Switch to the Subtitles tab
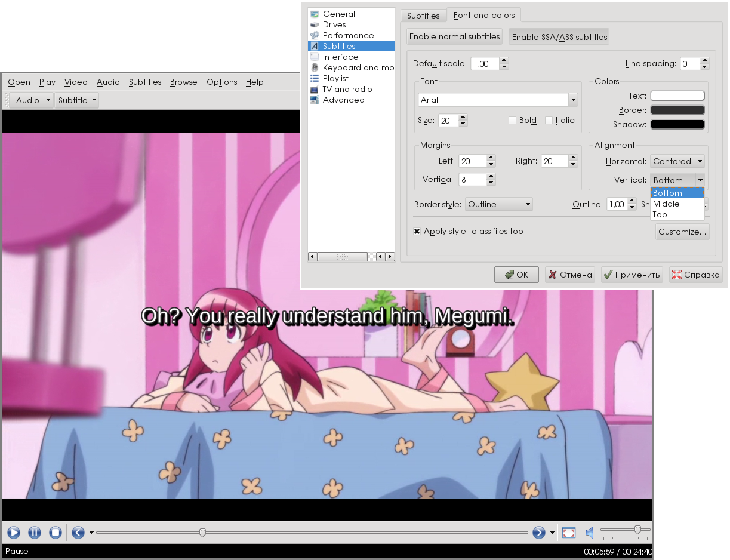 coord(423,16)
